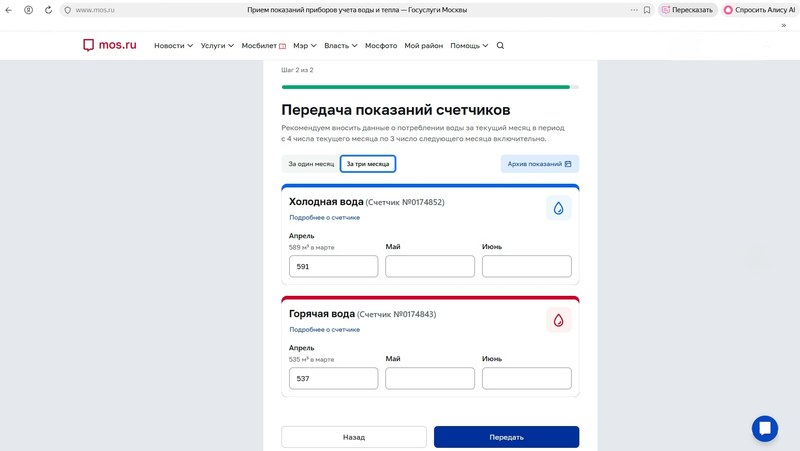The width and height of the screenshot is (800, 451).
Task: Expand the 'Новости' dropdown menu
Action: click(x=173, y=46)
